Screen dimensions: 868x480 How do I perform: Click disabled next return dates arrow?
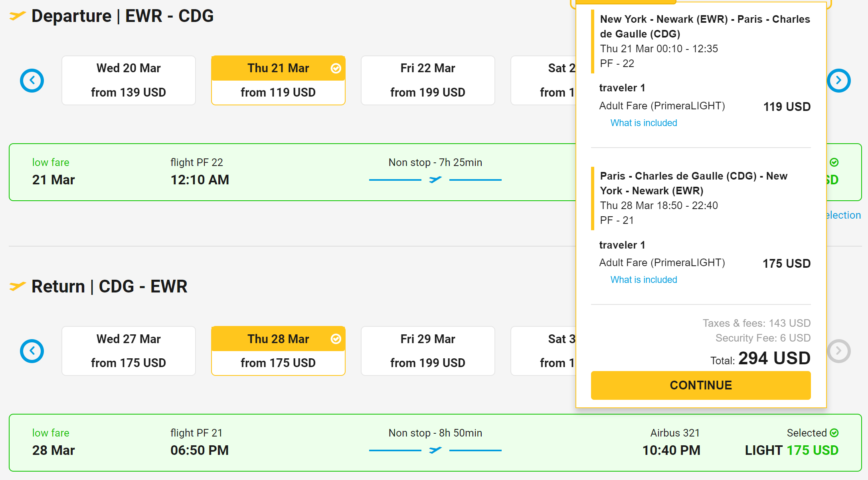pyautogui.click(x=838, y=351)
